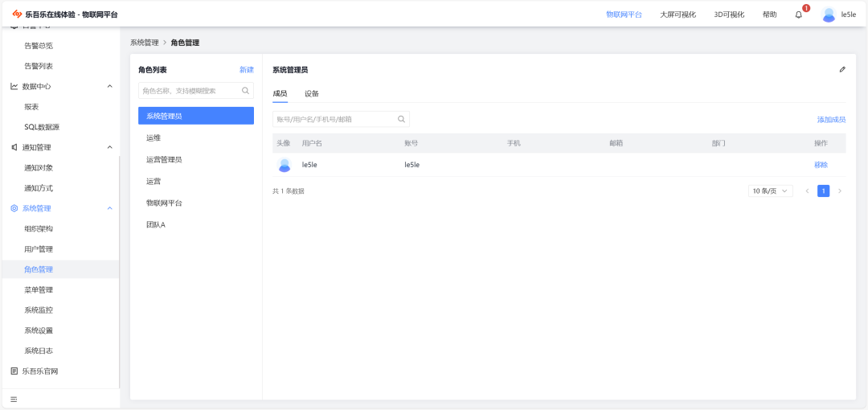Click the 系统管理 gear icon
This screenshot has height=410, width=868.
(x=14, y=208)
